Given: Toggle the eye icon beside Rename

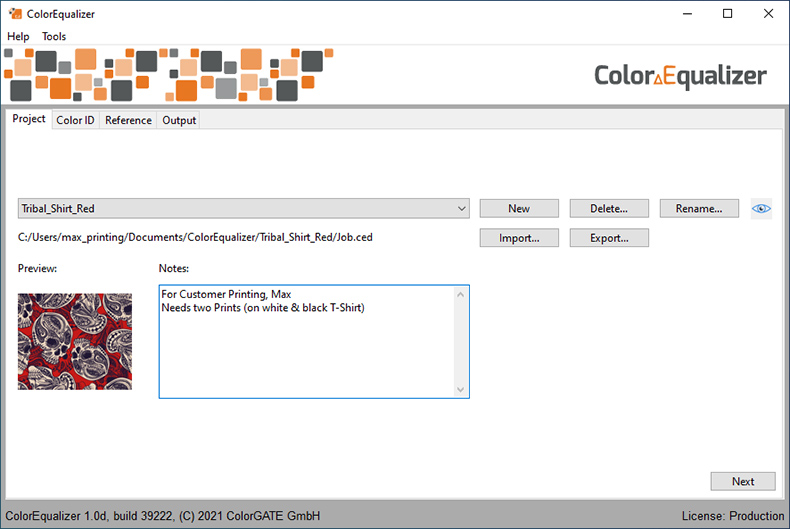Looking at the screenshot, I should pos(761,209).
